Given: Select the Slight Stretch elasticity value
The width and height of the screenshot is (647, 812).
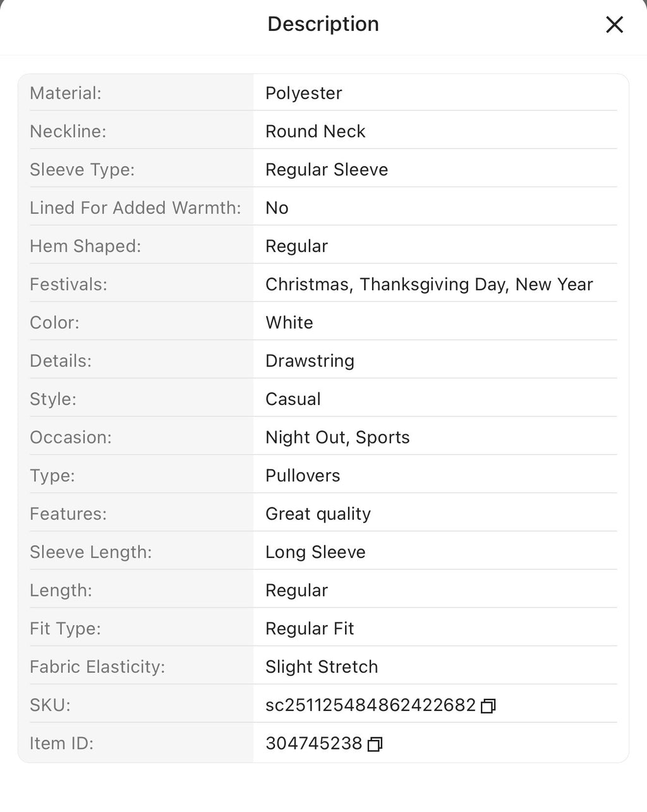Looking at the screenshot, I should pyautogui.click(x=322, y=667).
